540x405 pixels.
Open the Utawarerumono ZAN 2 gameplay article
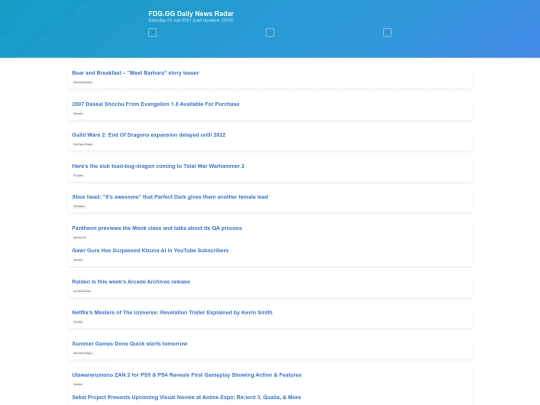pyautogui.click(x=187, y=375)
